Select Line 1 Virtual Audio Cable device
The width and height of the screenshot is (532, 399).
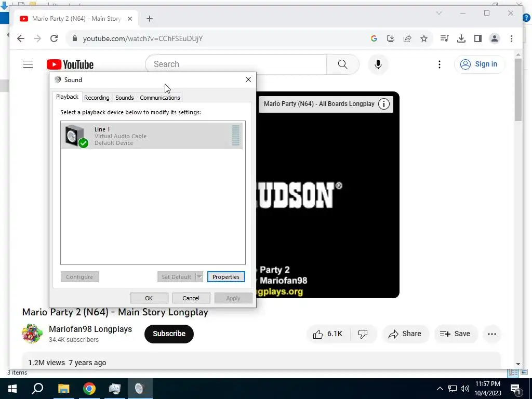click(x=152, y=136)
